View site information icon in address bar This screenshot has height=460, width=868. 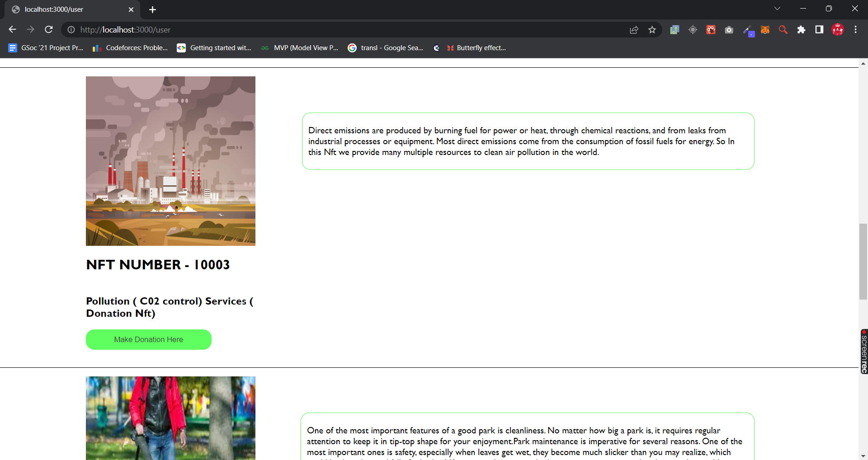[71, 30]
